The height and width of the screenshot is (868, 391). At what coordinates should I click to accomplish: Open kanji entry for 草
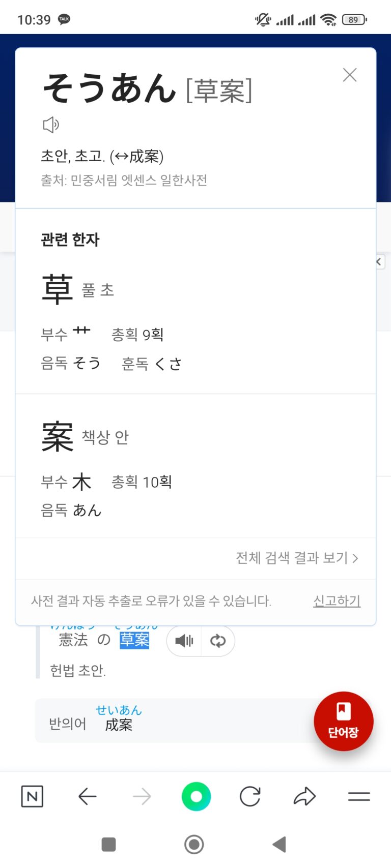tap(58, 289)
